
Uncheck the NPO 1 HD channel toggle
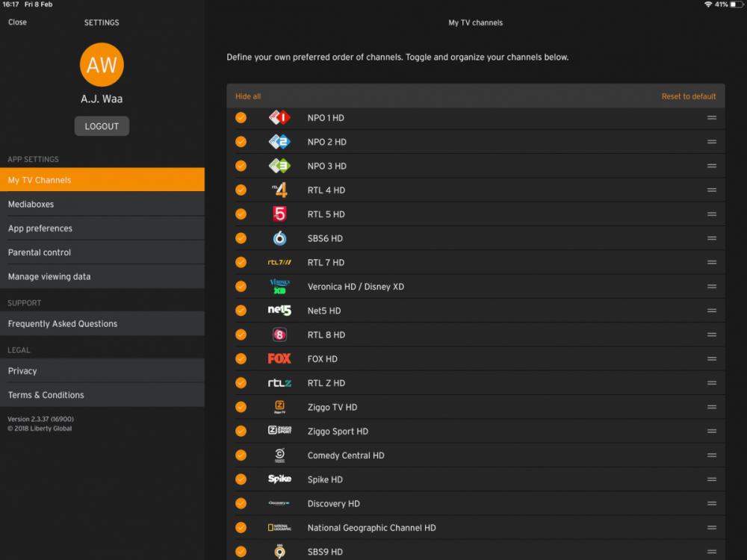241,118
